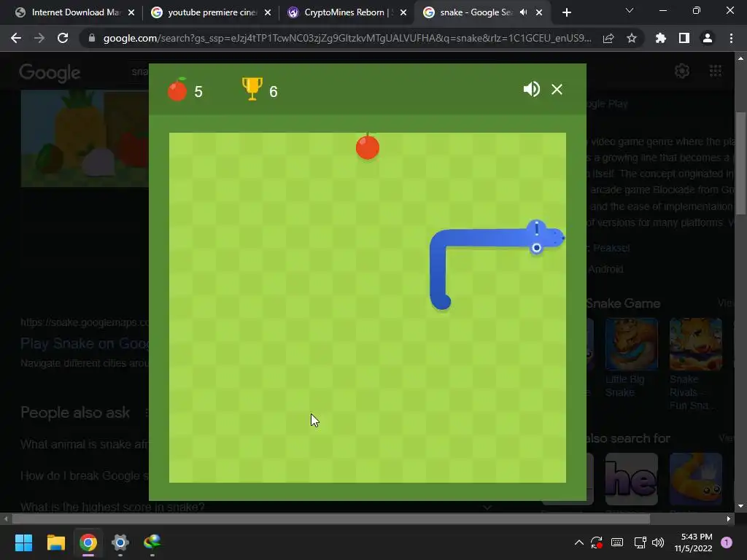Reload the current page
The image size is (747, 560).
point(63,38)
